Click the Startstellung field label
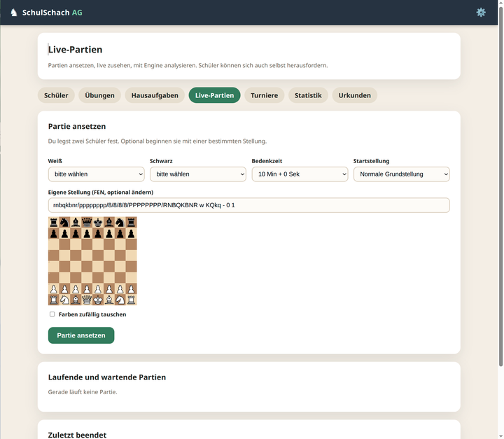Viewport: 504px width, 439px height. [x=371, y=161]
